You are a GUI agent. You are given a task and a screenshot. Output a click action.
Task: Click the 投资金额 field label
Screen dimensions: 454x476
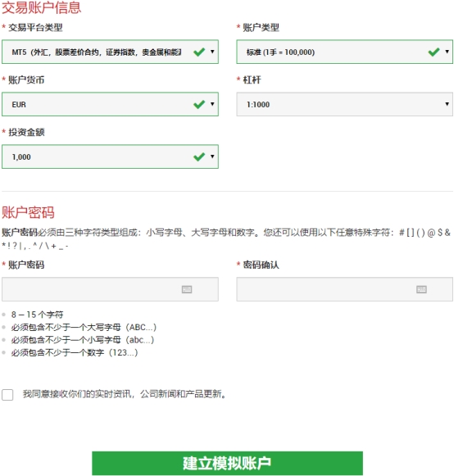point(26,132)
